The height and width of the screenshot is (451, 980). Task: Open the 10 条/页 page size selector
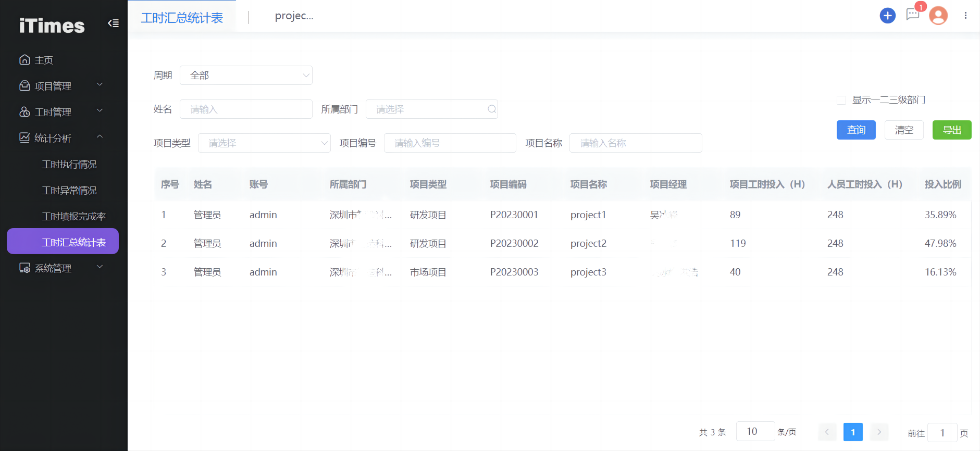tap(755, 432)
